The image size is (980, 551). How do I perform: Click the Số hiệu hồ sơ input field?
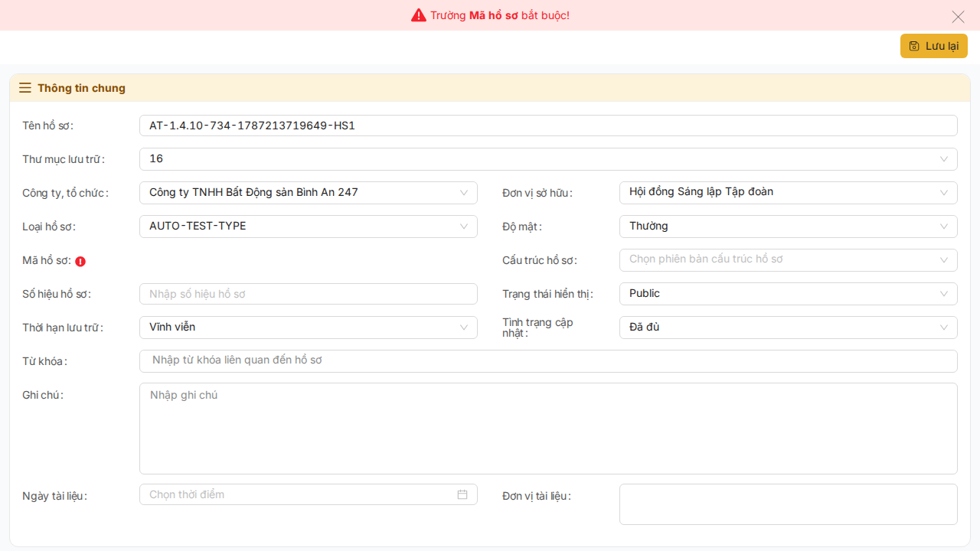[x=309, y=294]
